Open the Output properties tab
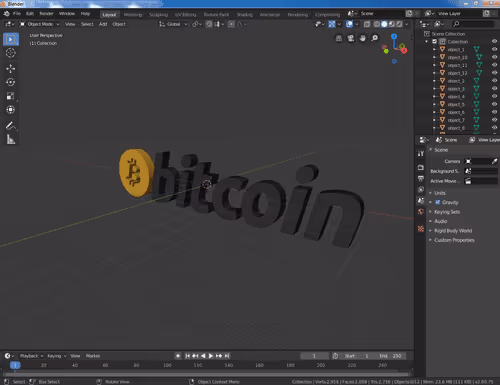 point(421,178)
